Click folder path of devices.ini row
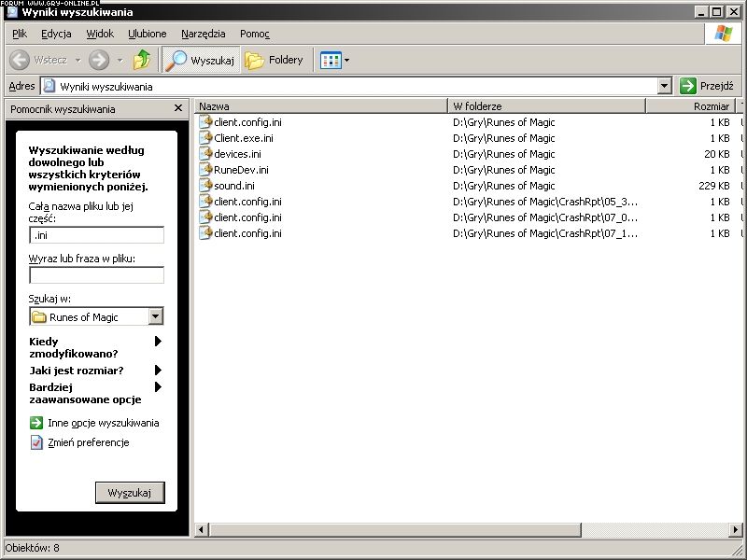This screenshot has height=560, width=747. click(504, 154)
